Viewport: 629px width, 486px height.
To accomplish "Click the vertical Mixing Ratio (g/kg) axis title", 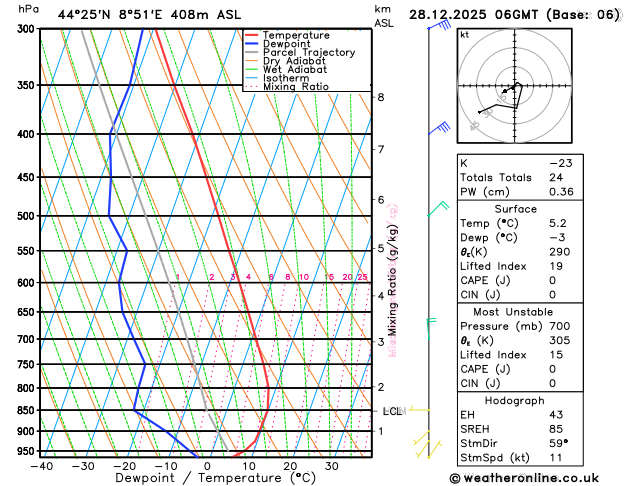I will click(x=392, y=280).
